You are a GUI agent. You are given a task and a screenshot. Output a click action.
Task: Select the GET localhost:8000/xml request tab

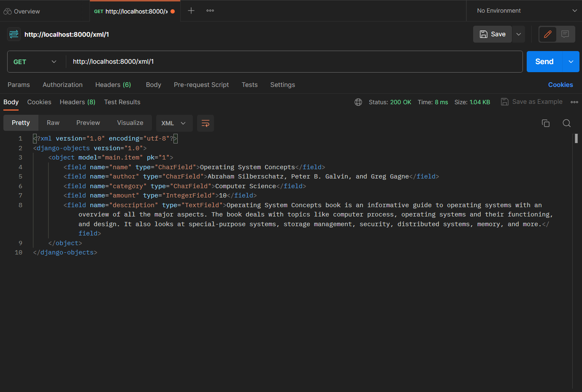point(134,11)
